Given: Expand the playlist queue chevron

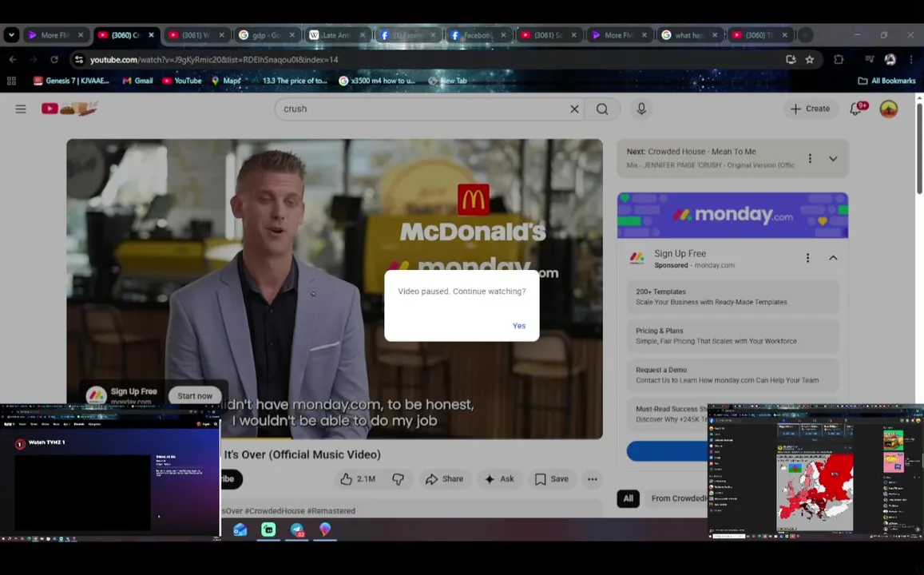Looking at the screenshot, I should point(833,158).
